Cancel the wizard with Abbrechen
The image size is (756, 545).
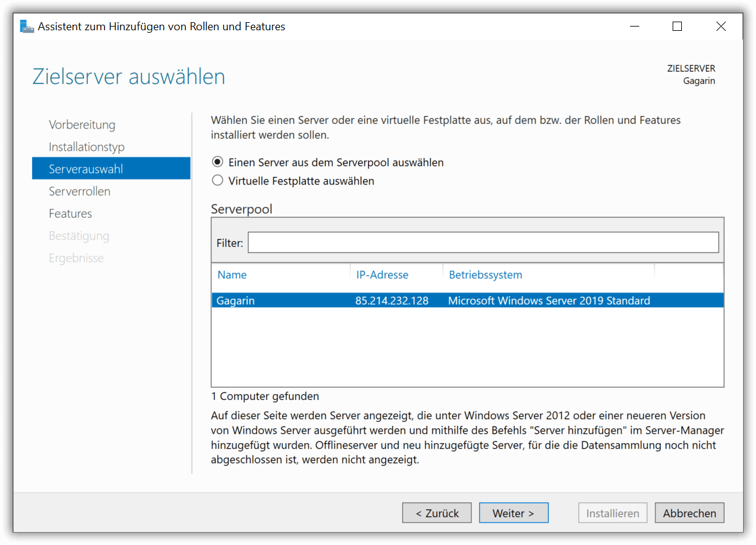click(690, 513)
